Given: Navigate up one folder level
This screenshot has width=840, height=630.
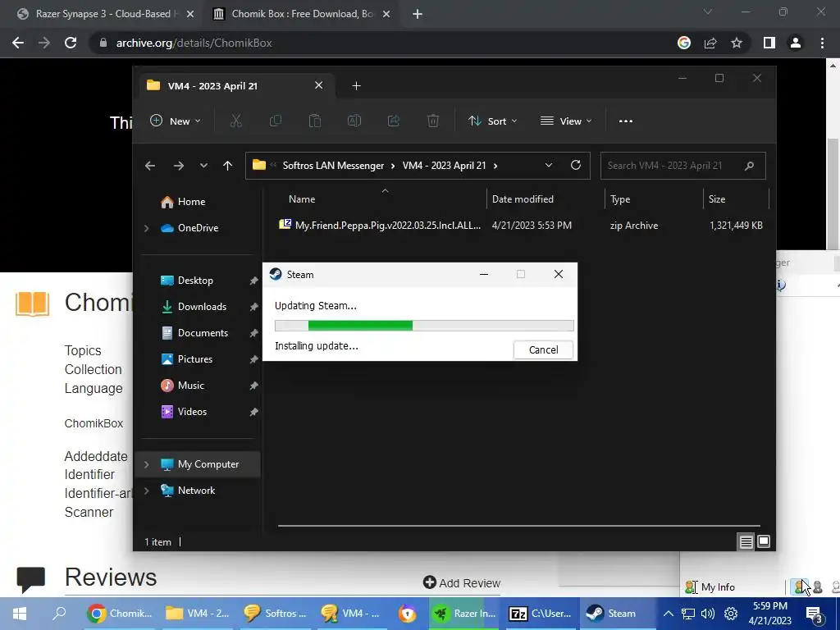Looking at the screenshot, I should tap(228, 166).
